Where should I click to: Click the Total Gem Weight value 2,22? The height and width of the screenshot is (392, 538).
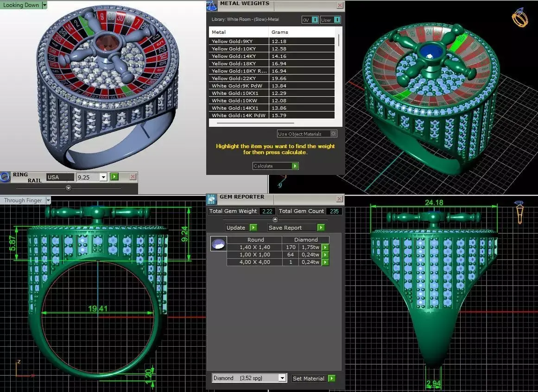pos(267,211)
